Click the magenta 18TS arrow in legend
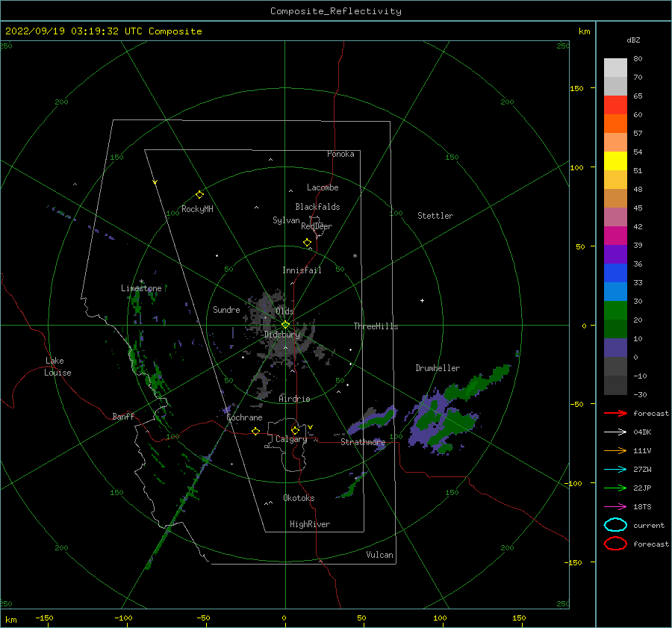 615,507
